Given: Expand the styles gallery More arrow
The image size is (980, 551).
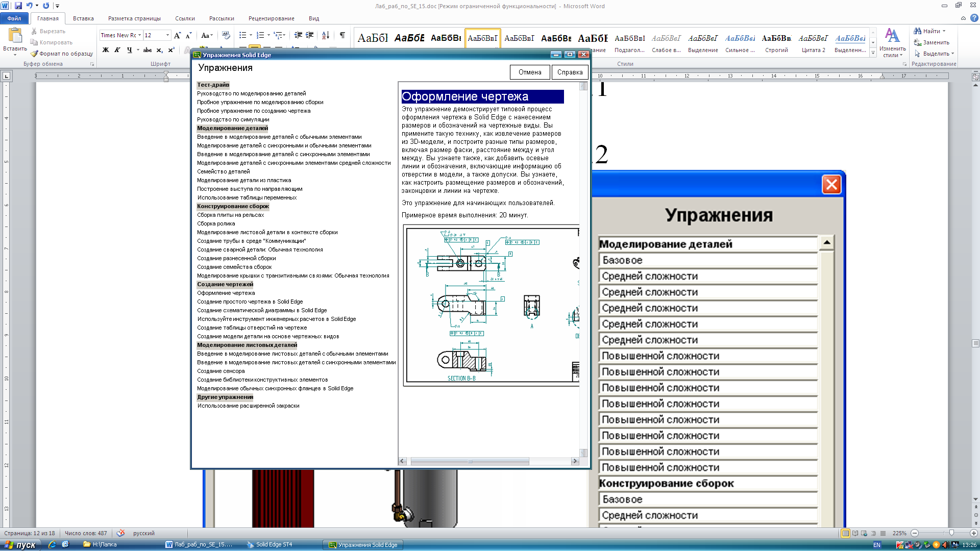Looking at the screenshot, I should (873, 53).
